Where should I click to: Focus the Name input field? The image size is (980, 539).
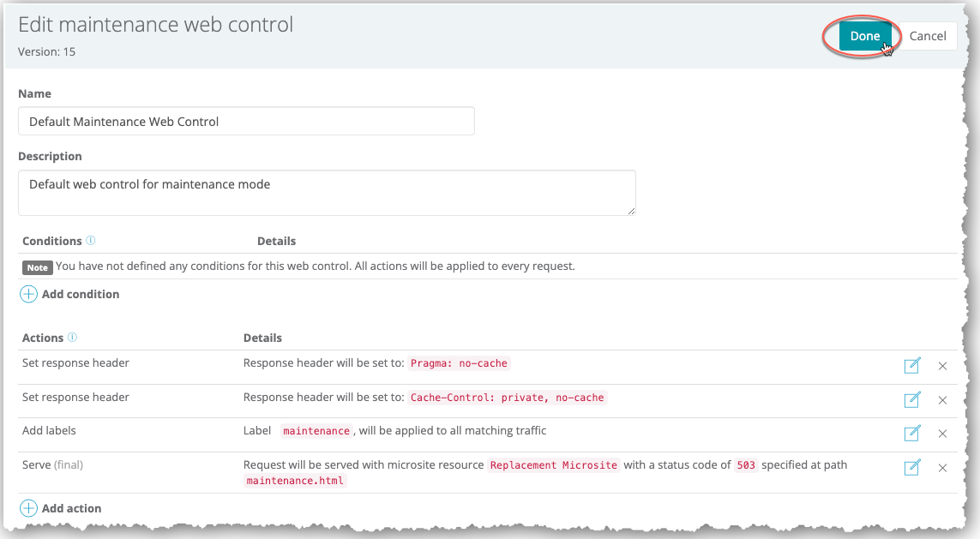pyautogui.click(x=246, y=122)
